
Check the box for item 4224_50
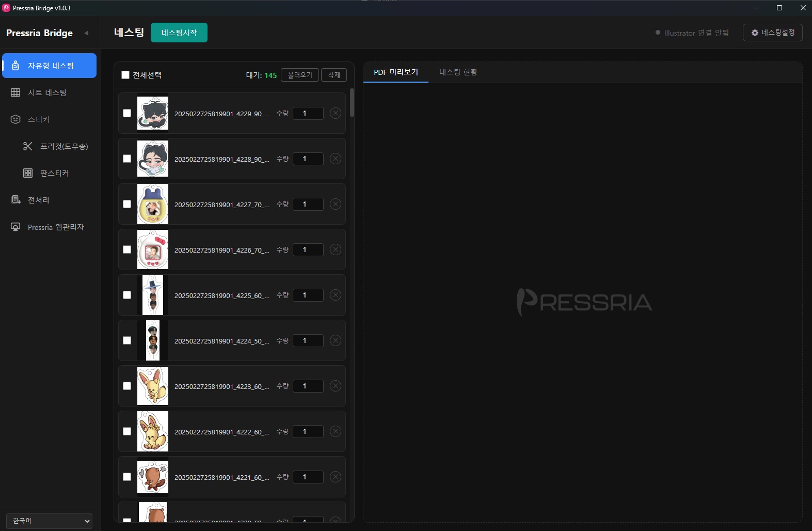point(127,340)
